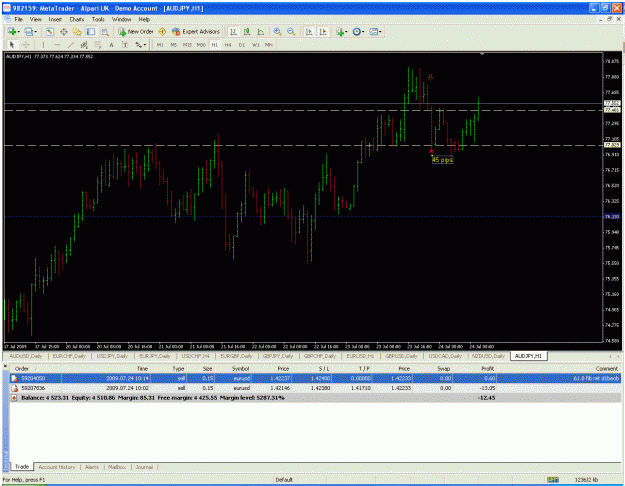Toggle the Terminal window icon
The width and height of the screenshot is (625, 486).
click(x=91, y=31)
